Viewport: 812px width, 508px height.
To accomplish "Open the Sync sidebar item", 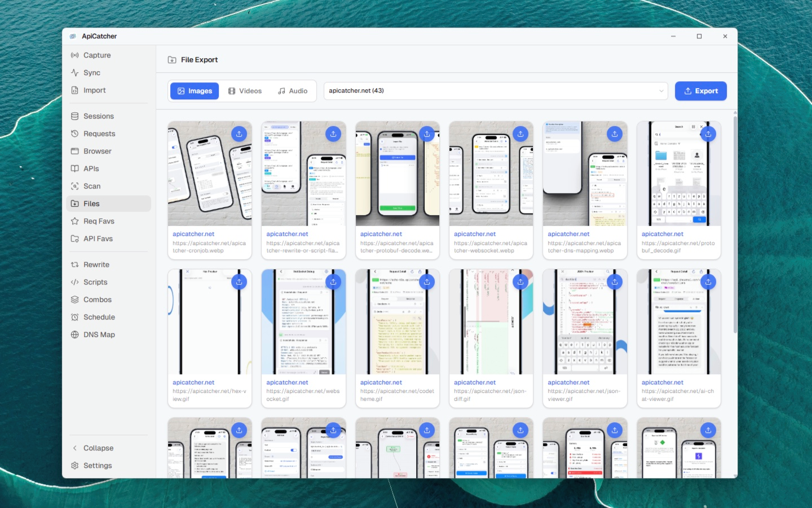I will [109, 73].
